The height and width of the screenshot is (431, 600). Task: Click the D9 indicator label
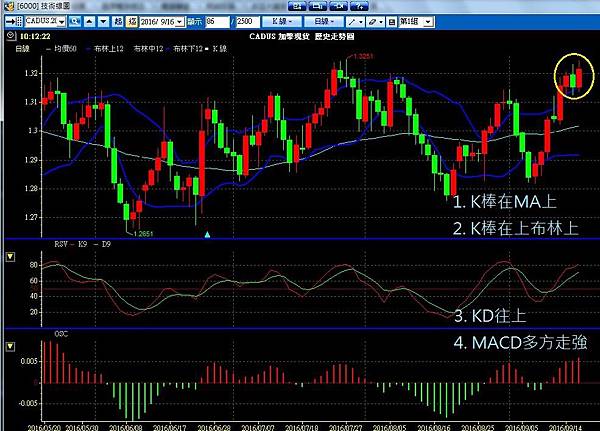[106, 244]
